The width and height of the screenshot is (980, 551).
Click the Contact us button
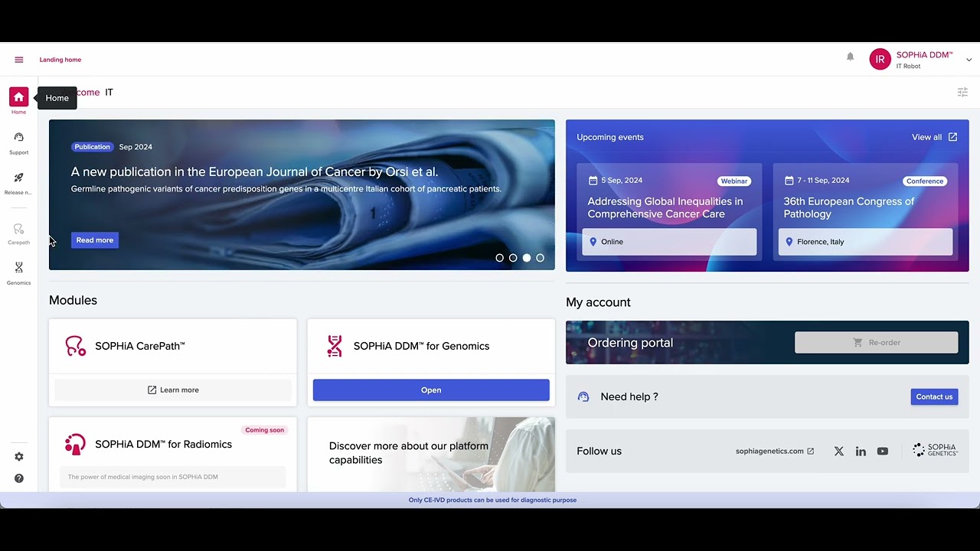[x=934, y=396]
